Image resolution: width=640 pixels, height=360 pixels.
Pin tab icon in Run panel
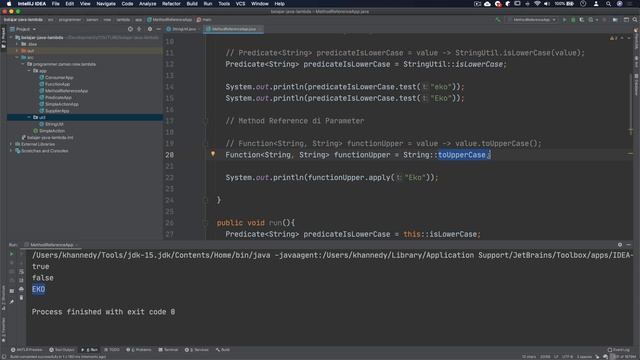pos(11,302)
